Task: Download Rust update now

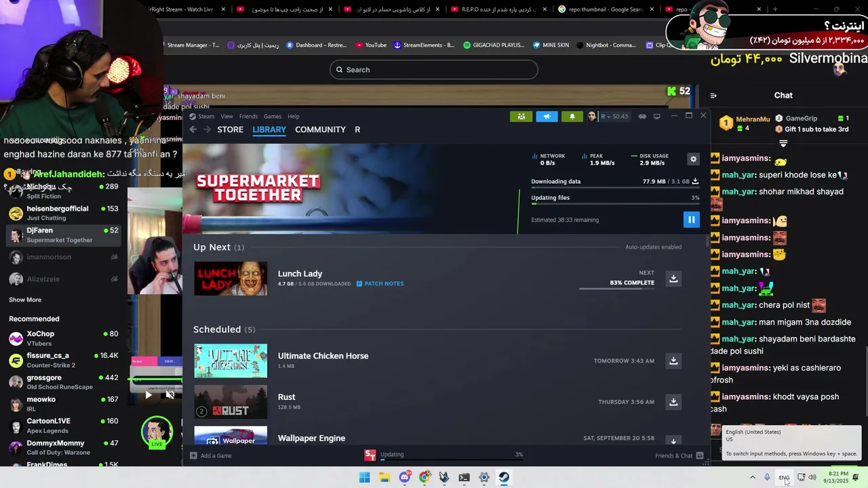Action: point(673,401)
